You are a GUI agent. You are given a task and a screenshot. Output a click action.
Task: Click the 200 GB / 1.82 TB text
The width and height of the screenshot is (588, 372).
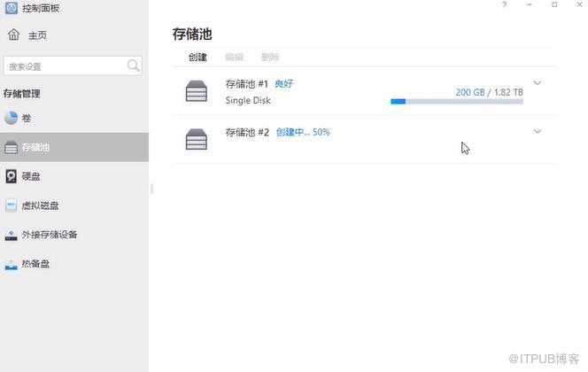click(x=489, y=92)
